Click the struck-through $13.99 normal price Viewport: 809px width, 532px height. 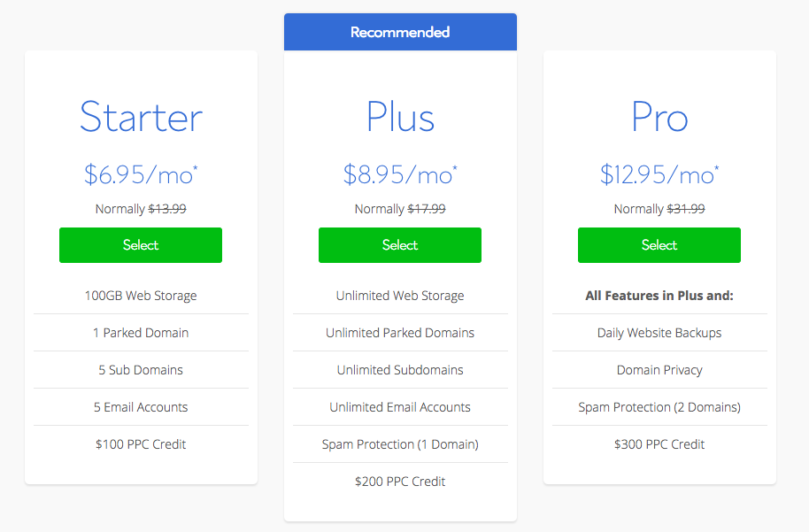click(167, 209)
